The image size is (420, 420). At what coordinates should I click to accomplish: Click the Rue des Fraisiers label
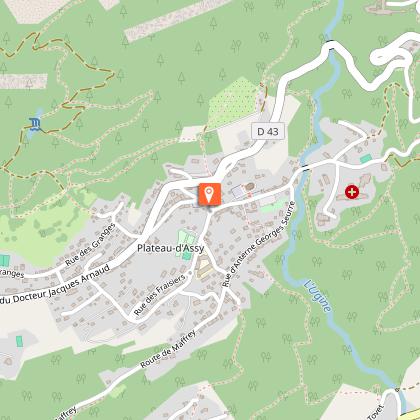click(x=159, y=295)
